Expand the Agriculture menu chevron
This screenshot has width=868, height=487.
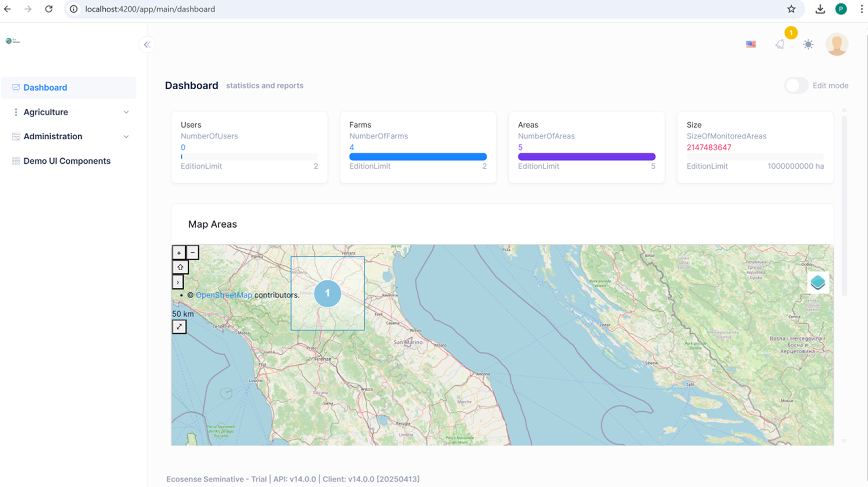[126, 112]
